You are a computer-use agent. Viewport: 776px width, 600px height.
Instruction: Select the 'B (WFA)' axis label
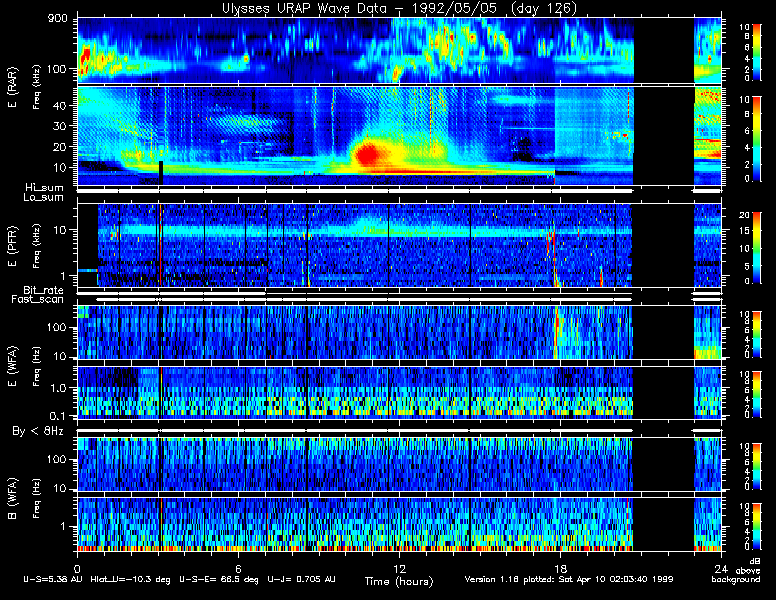[12, 499]
